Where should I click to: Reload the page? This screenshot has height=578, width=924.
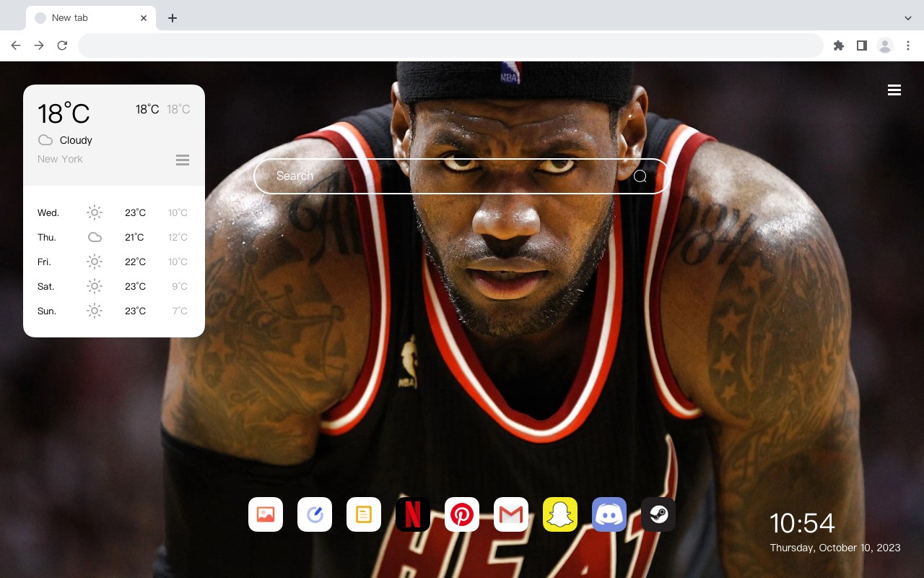tap(62, 46)
